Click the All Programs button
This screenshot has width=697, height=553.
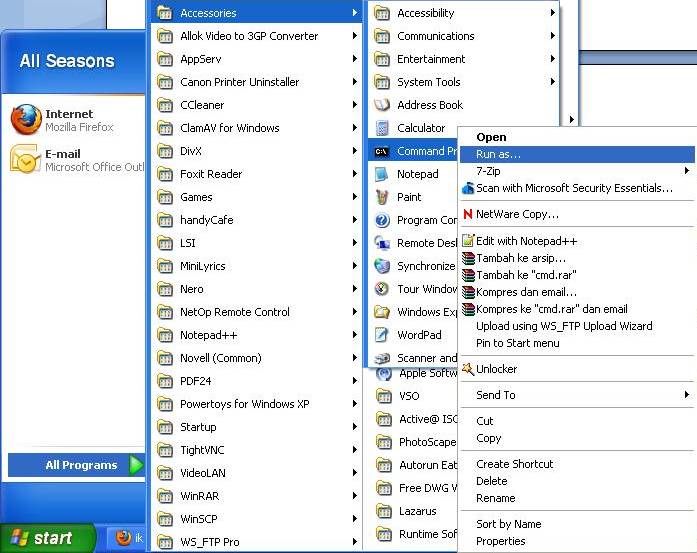coord(76,465)
